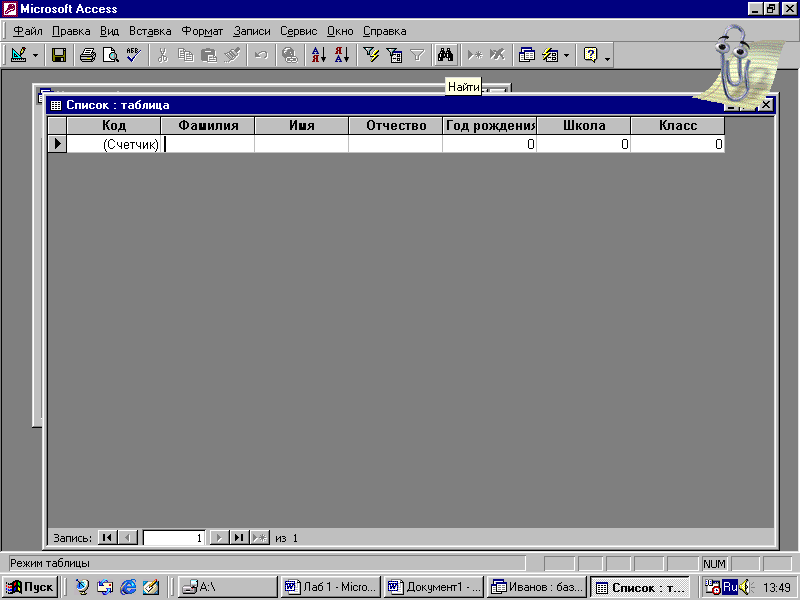Open the Вид menu
This screenshot has height=600, width=800.
point(109,32)
